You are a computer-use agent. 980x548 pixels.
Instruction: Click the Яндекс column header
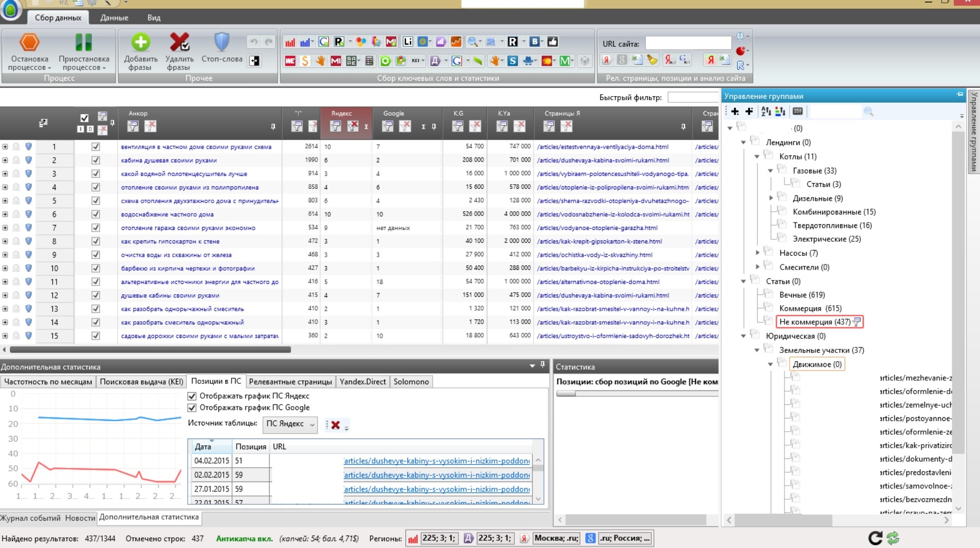point(342,113)
